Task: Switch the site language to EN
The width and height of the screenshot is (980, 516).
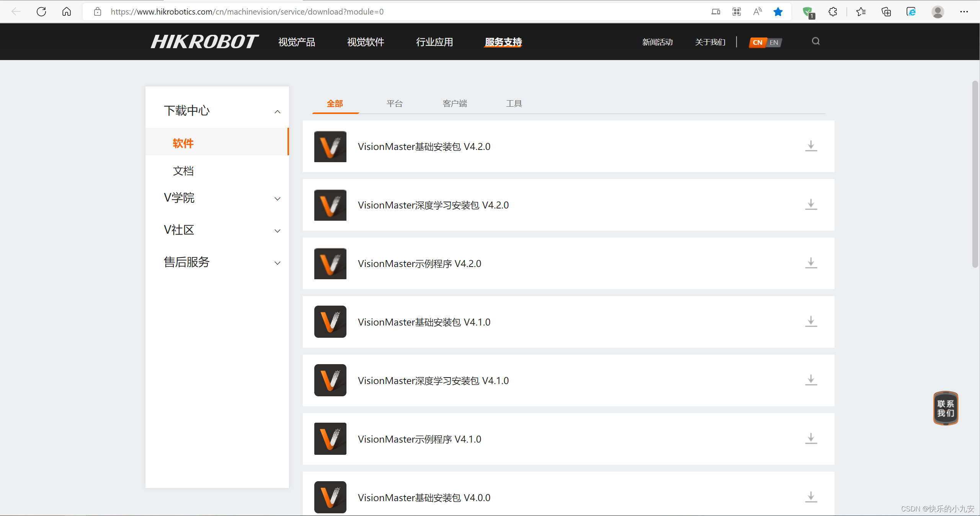Action: 774,42
